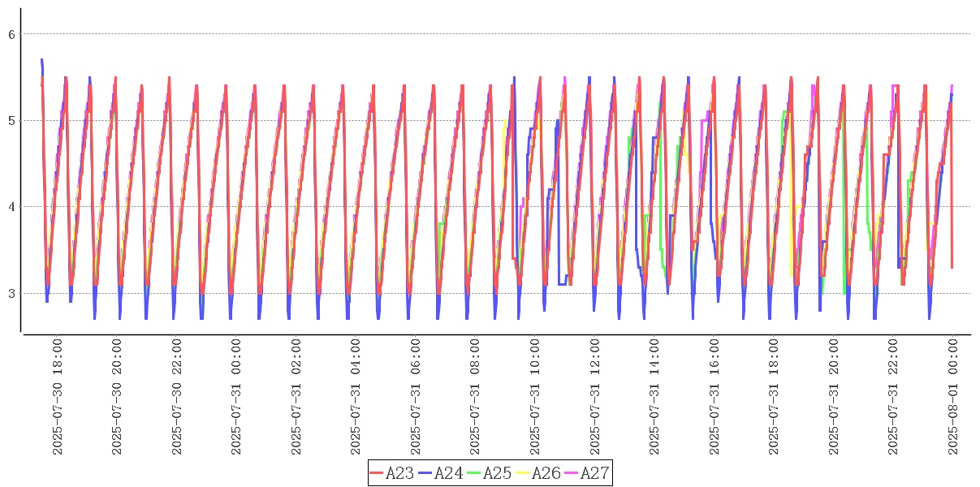Click the 2025-07-31 12:00 x-axis label

click(x=595, y=397)
